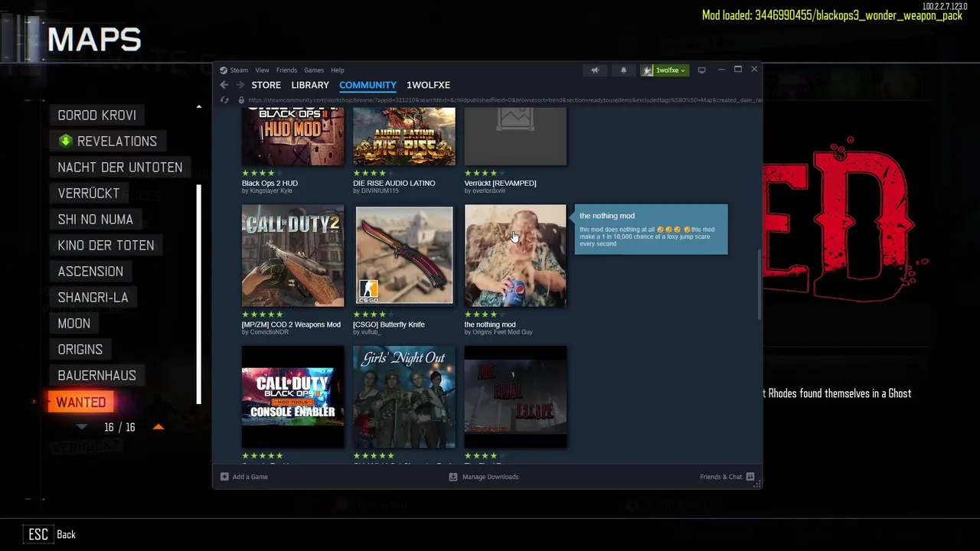
Task: Open the Black Ops 2 HUD thumbnail
Action: 293,136
